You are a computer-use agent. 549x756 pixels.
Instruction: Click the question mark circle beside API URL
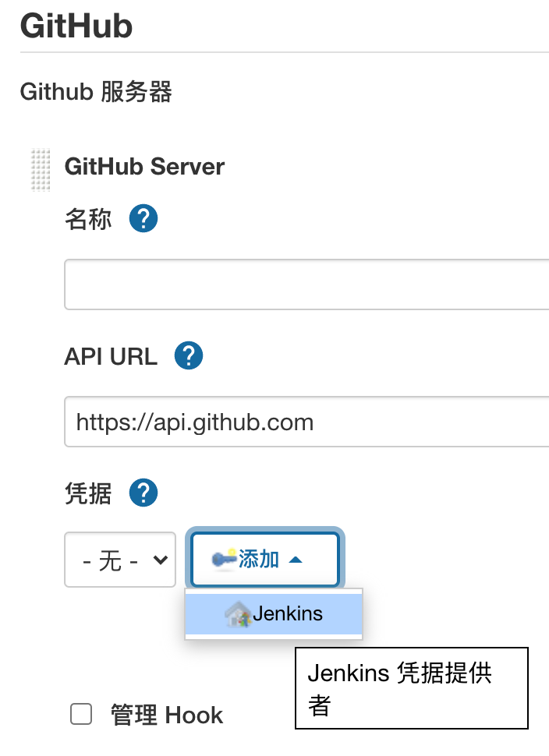point(187,355)
